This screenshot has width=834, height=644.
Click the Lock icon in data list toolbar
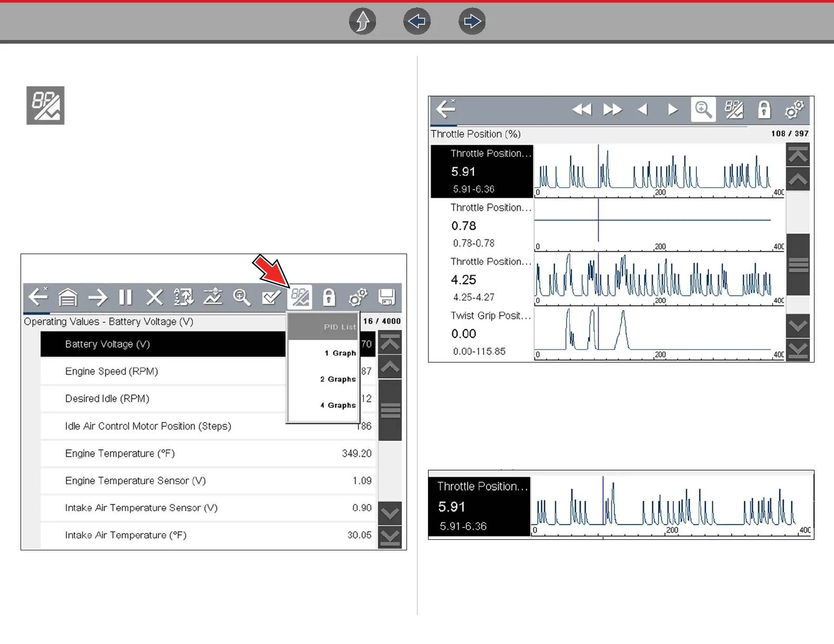329,297
